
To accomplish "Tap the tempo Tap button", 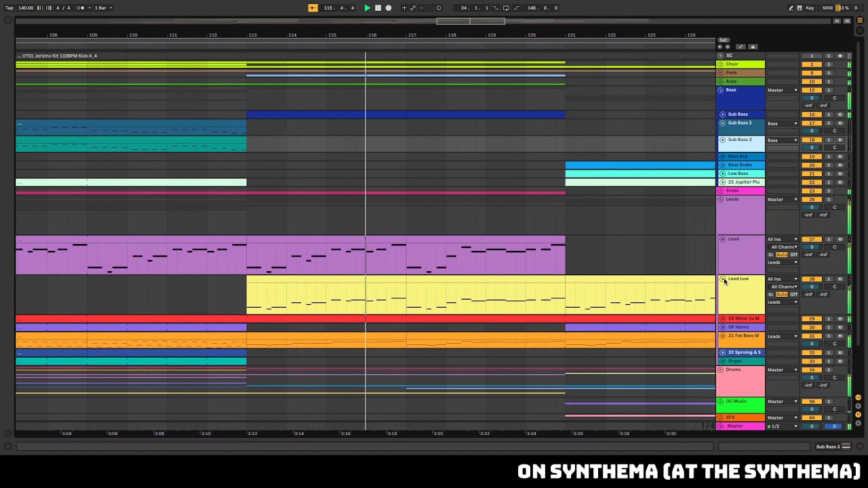I will (x=9, y=7).
